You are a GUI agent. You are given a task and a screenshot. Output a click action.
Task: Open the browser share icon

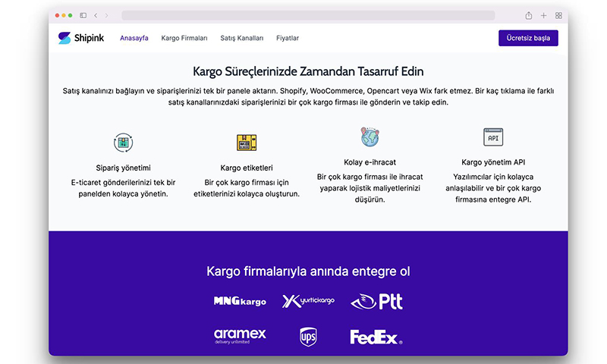point(528,15)
